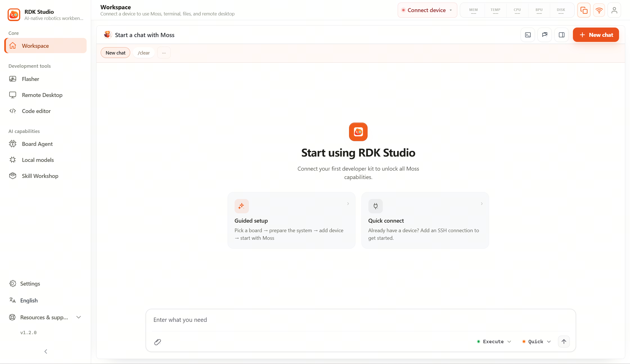Click the Wi-Fi network icon
This screenshot has height=364, width=630.
coord(599,10)
